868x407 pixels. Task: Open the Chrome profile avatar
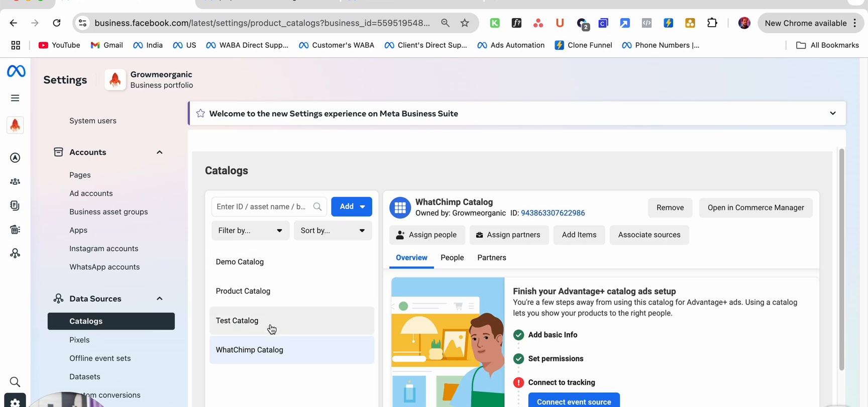pyautogui.click(x=744, y=23)
